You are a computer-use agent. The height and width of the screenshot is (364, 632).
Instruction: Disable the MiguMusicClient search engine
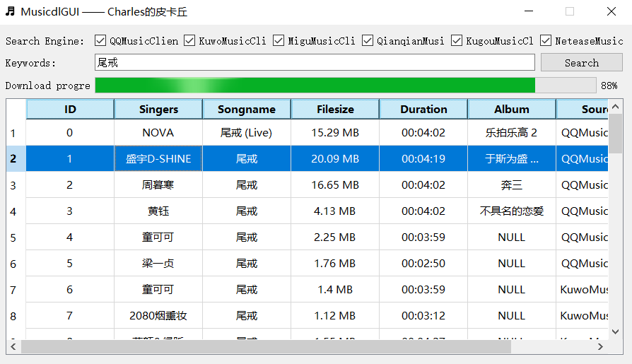279,41
